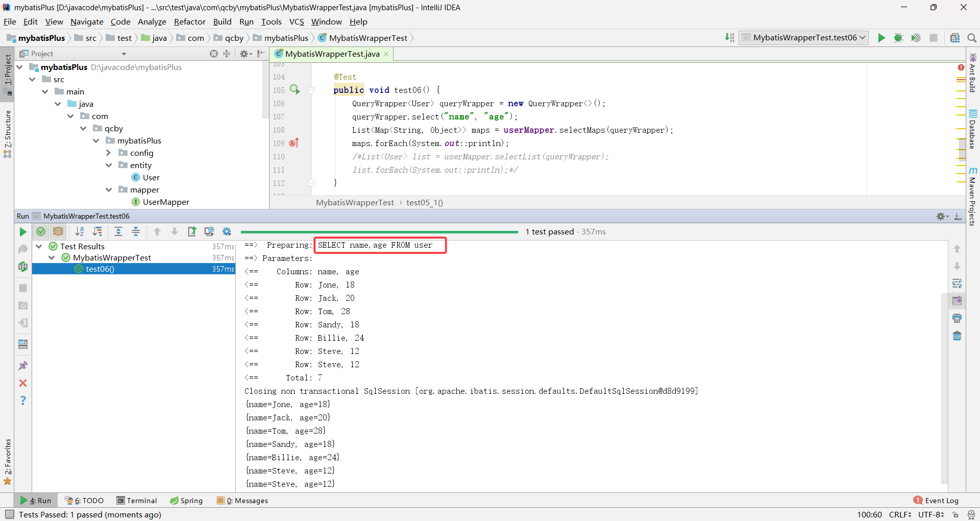Toggle Show Ignored tests filter
This screenshot has height=521, width=980.
(58, 232)
